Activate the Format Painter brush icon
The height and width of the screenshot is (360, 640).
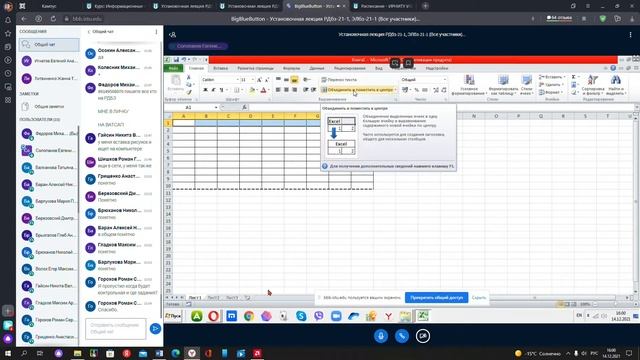point(189,92)
